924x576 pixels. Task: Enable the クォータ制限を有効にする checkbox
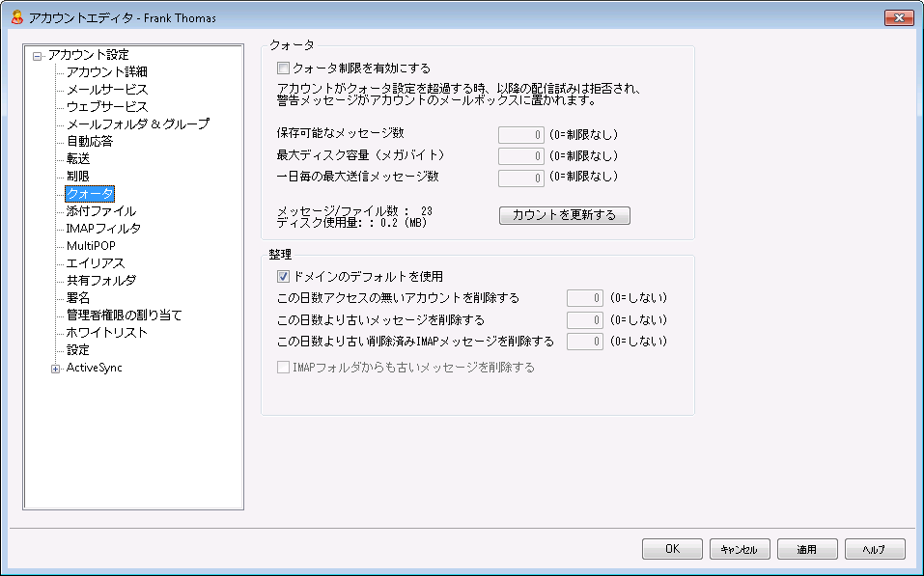(283, 69)
